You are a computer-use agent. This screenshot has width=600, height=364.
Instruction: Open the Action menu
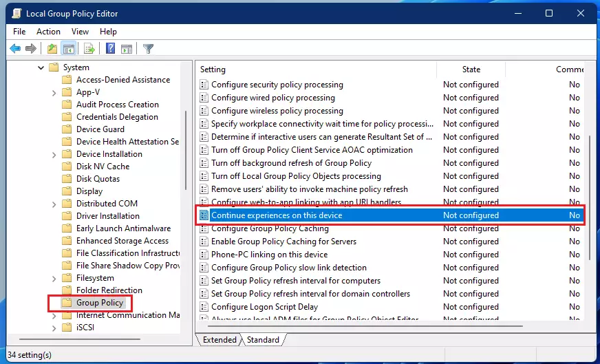(x=48, y=32)
